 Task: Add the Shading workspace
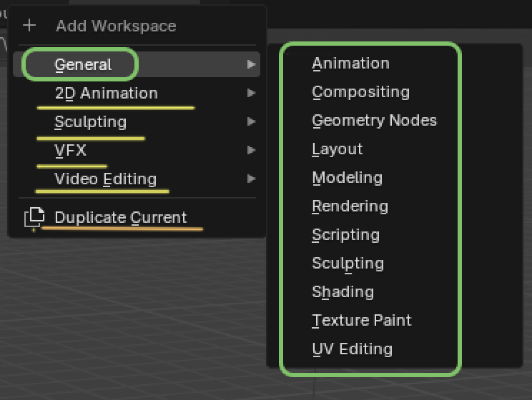tap(343, 292)
